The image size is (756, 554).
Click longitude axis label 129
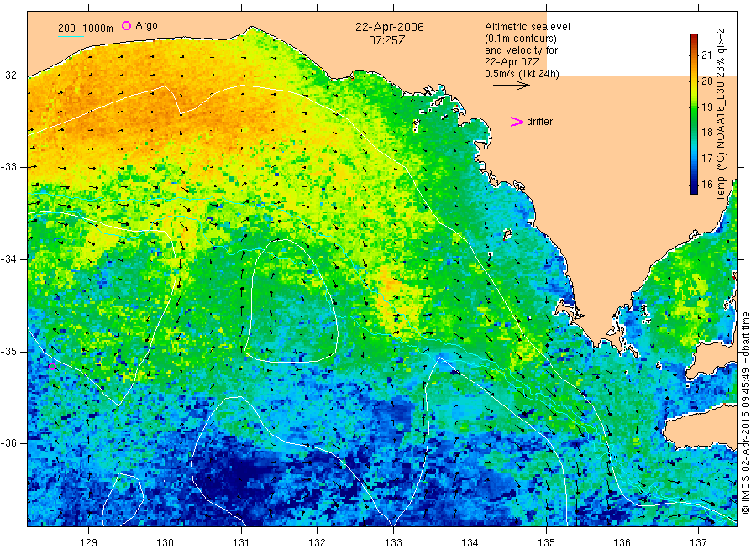(x=89, y=543)
